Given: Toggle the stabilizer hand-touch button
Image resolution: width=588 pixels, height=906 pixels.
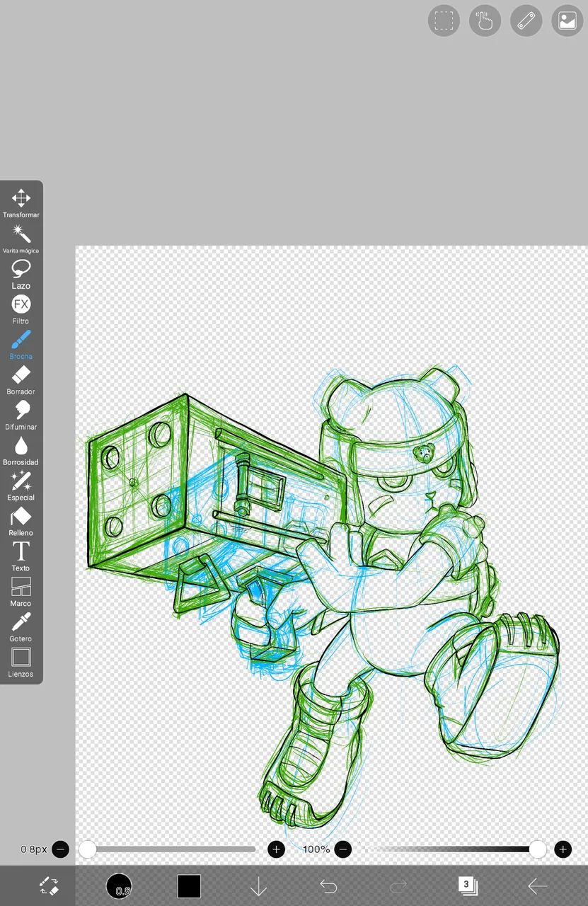Looking at the screenshot, I should [x=485, y=21].
